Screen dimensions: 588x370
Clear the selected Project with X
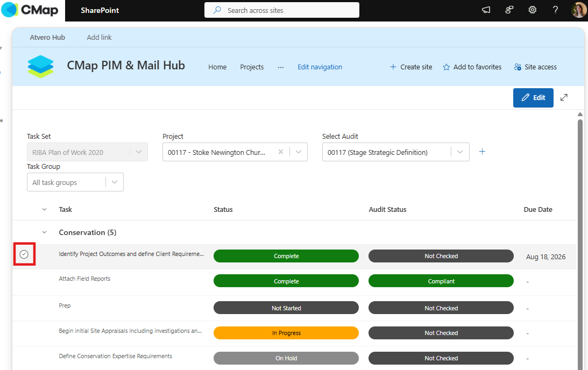280,152
